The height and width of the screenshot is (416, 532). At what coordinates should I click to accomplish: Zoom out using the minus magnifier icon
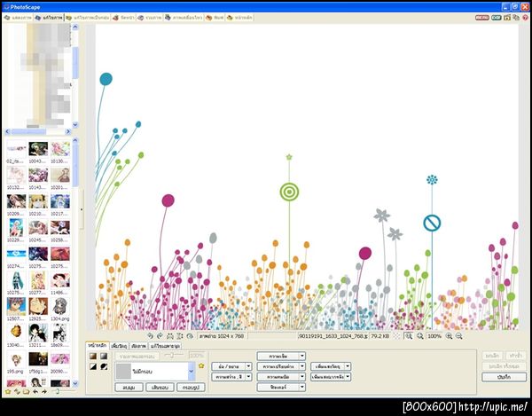[x=458, y=336]
